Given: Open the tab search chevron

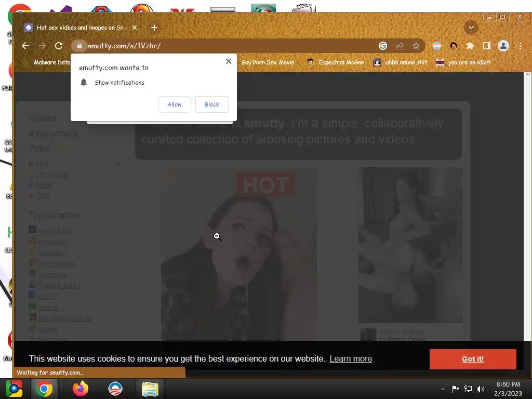Looking at the screenshot, I should [471, 28].
